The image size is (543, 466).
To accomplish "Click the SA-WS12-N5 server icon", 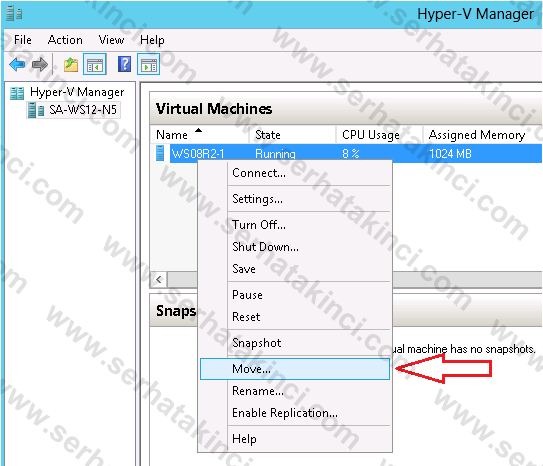I will [x=36, y=110].
